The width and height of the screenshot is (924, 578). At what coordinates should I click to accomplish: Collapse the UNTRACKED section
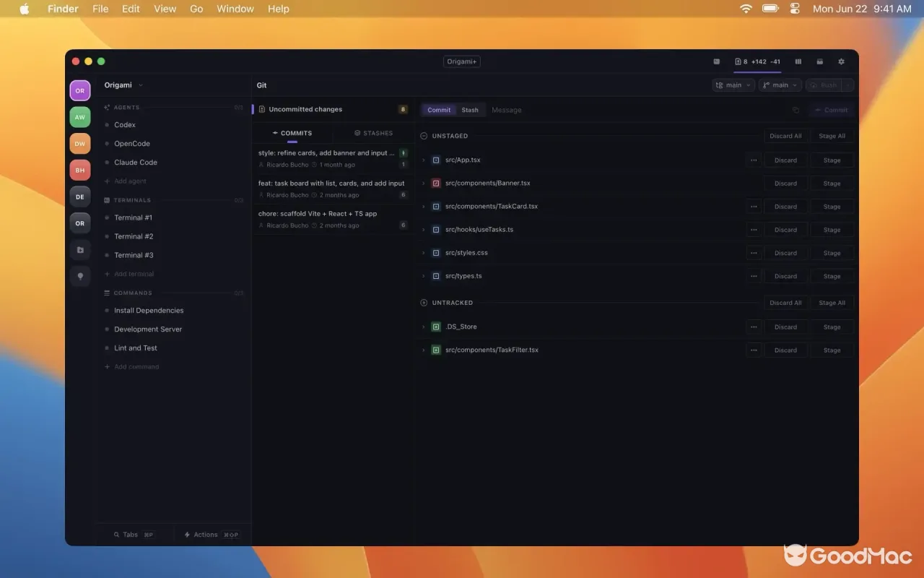[x=424, y=303]
